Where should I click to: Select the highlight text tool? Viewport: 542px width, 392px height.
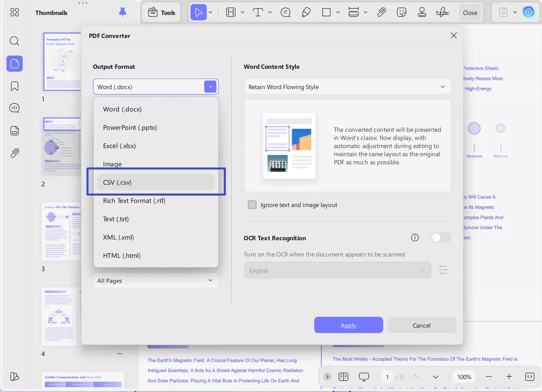click(x=231, y=13)
